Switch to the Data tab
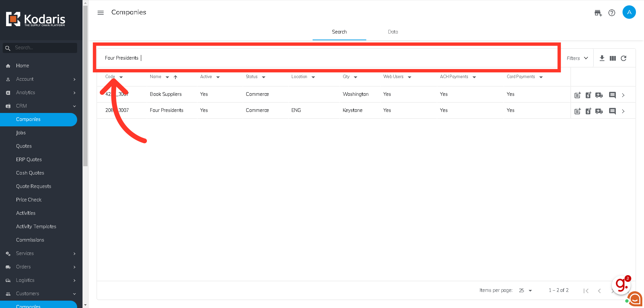This screenshot has width=644, height=308. [x=393, y=32]
